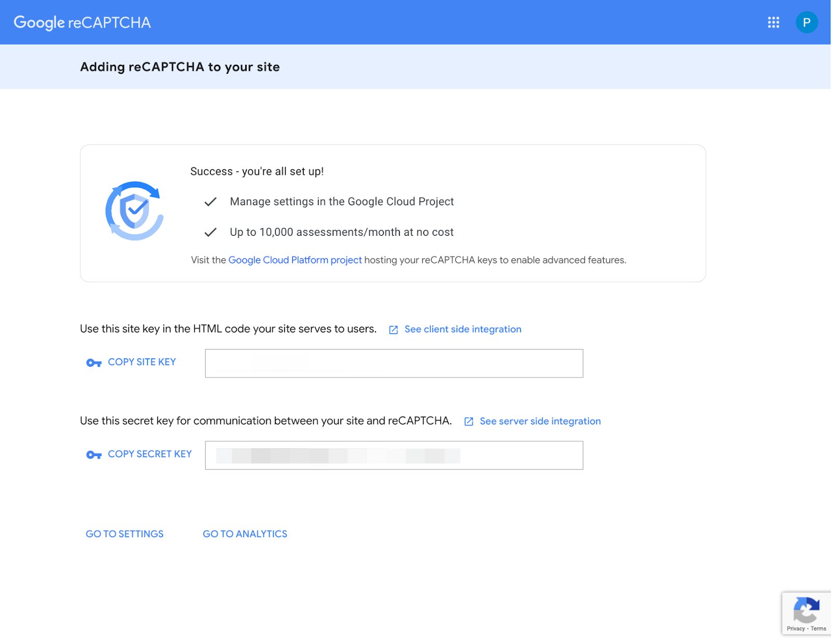Click the 'Success - you're all set up!' text

(x=257, y=171)
